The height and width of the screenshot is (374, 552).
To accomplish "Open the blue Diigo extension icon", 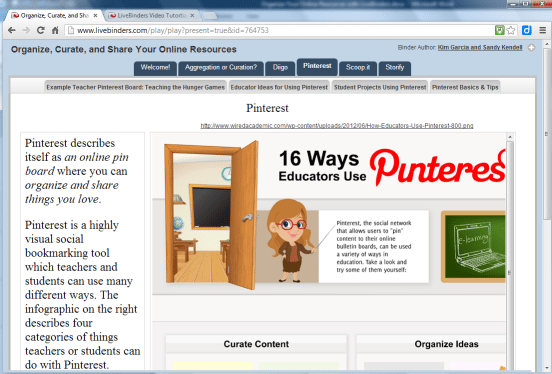I will (x=526, y=30).
